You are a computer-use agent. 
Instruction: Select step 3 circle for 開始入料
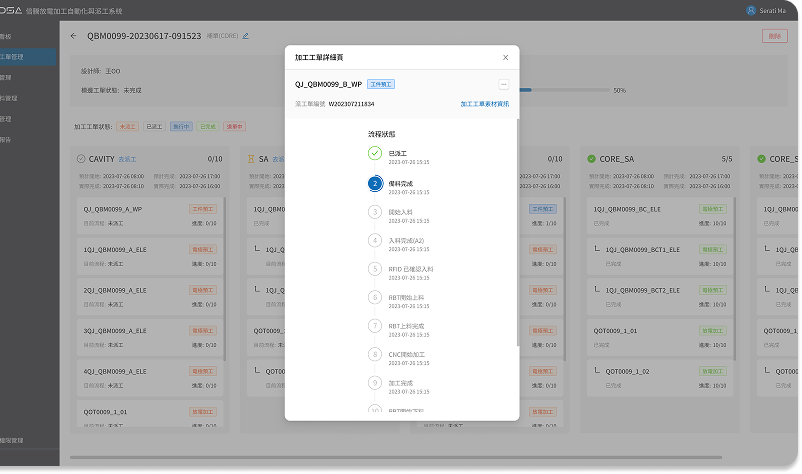(374, 213)
